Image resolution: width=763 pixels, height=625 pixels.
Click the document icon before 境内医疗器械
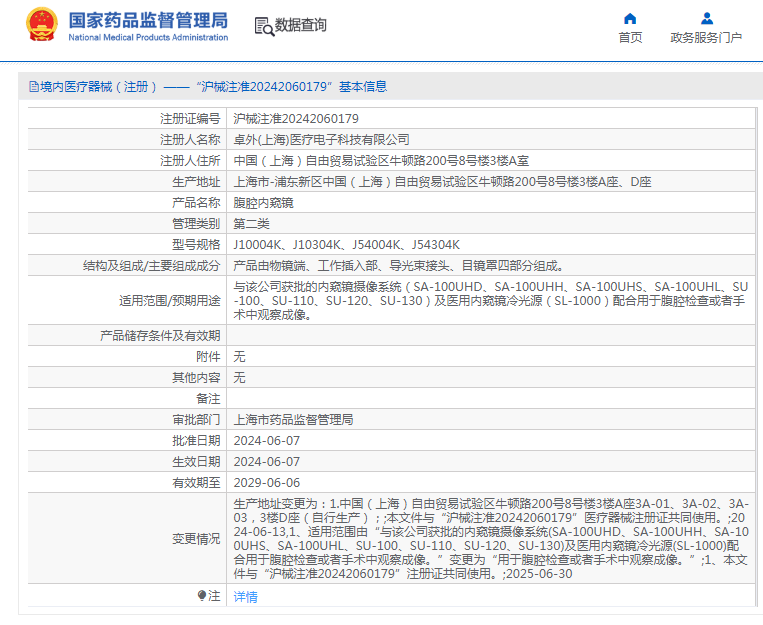click(x=34, y=87)
